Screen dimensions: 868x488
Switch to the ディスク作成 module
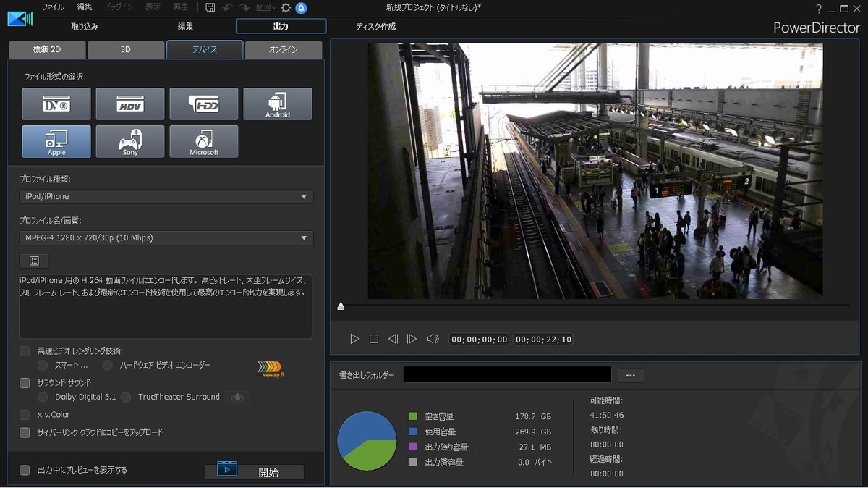[x=376, y=27]
